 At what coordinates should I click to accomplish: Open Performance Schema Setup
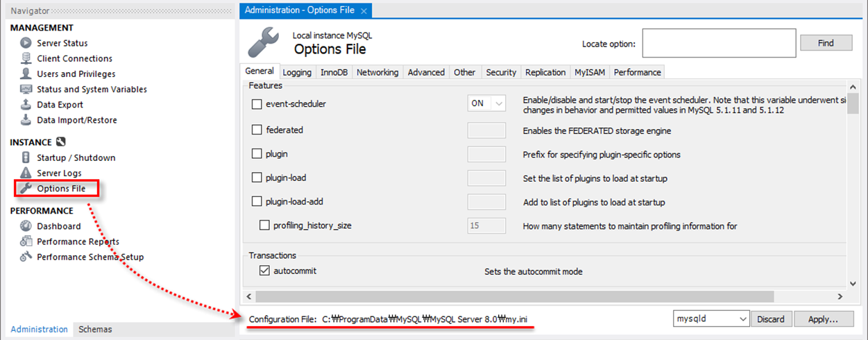point(90,257)
